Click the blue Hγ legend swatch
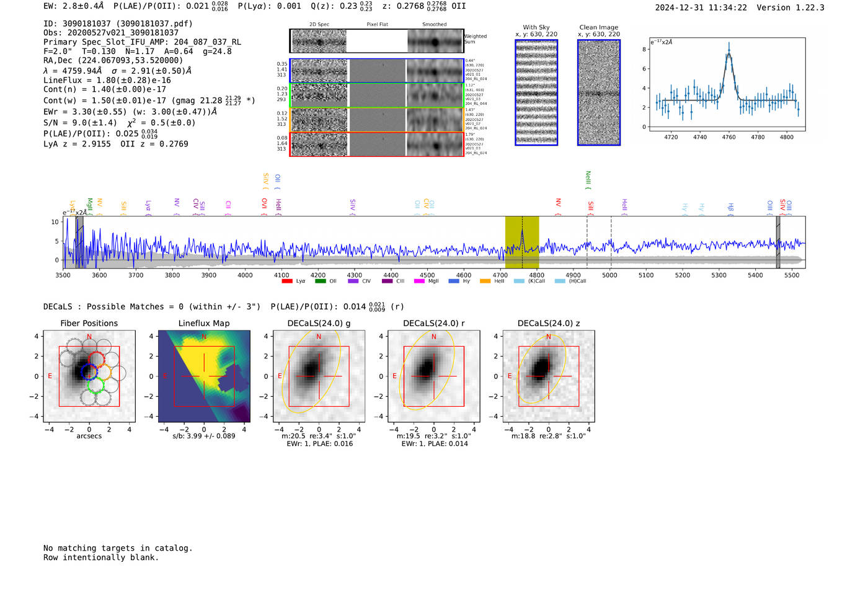Image resolution: width=868 pixels, height=591 pixels. [453, 281]
